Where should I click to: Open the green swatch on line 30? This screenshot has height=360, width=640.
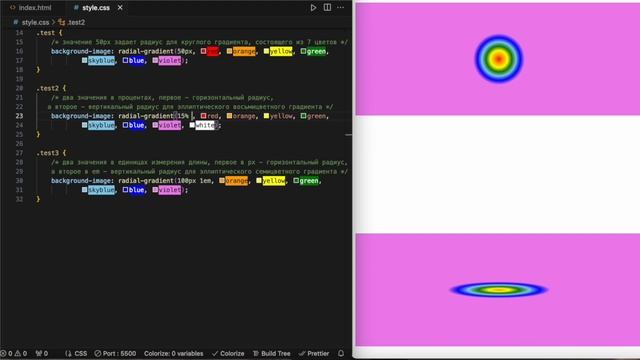coord(296,180)
